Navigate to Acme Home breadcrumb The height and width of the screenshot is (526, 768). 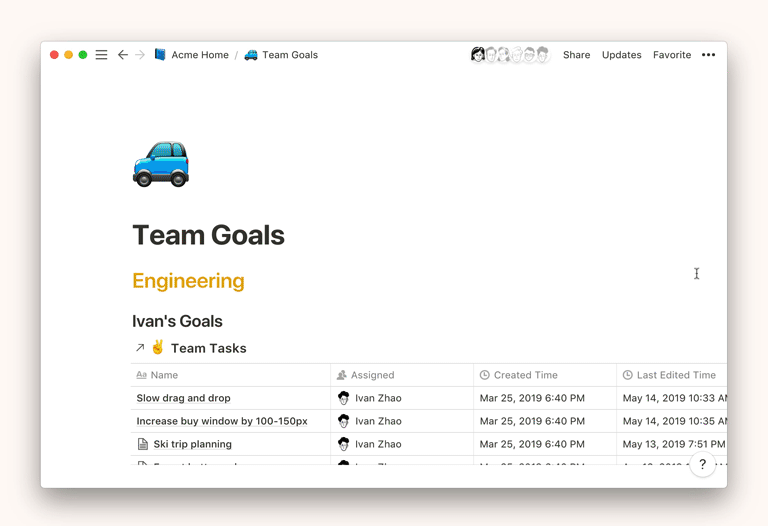pyautogui.click(x=199, y=55)
